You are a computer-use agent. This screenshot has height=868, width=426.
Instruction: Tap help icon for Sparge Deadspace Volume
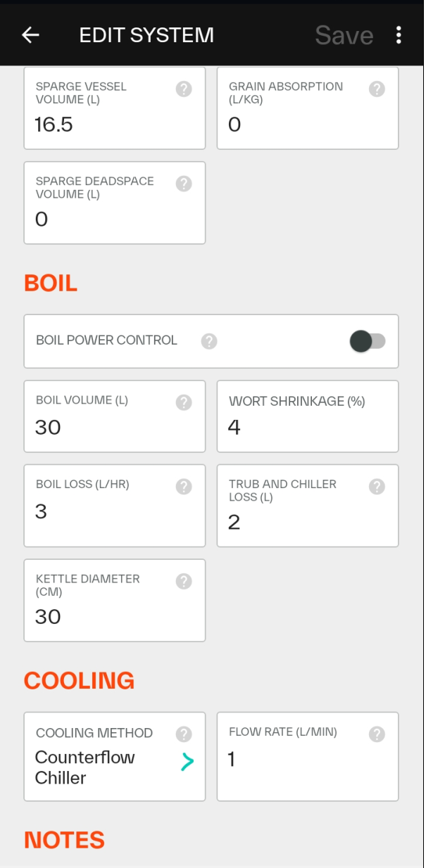pyautogui.click(x=184, y=184)
